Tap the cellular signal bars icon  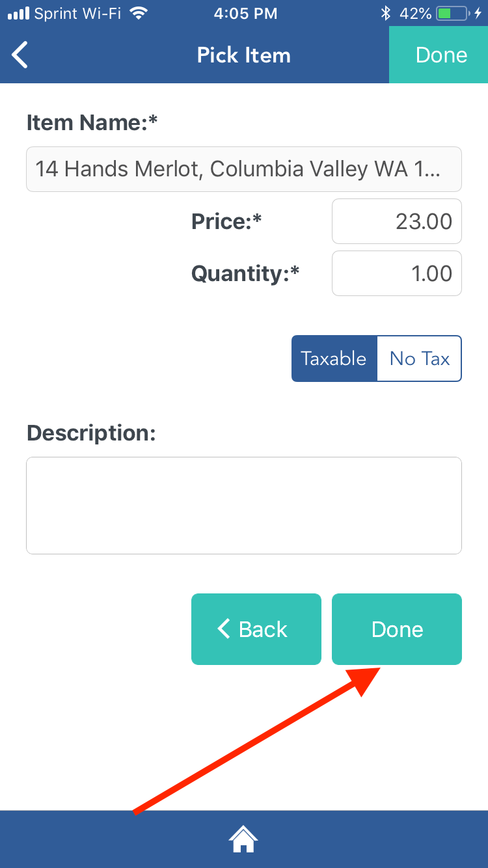[18, 14]
